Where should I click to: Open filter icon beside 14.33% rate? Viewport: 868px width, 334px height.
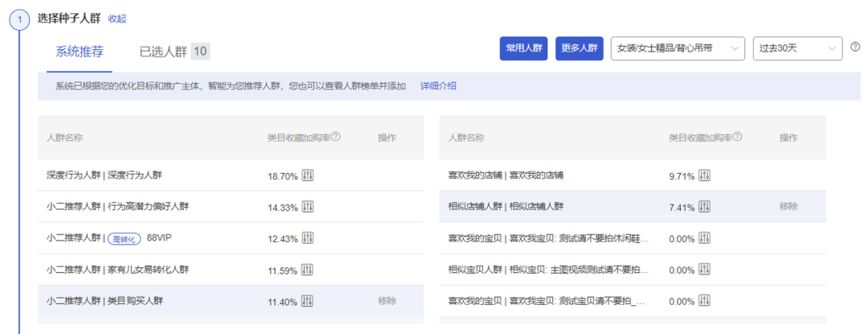coord(308,207)
